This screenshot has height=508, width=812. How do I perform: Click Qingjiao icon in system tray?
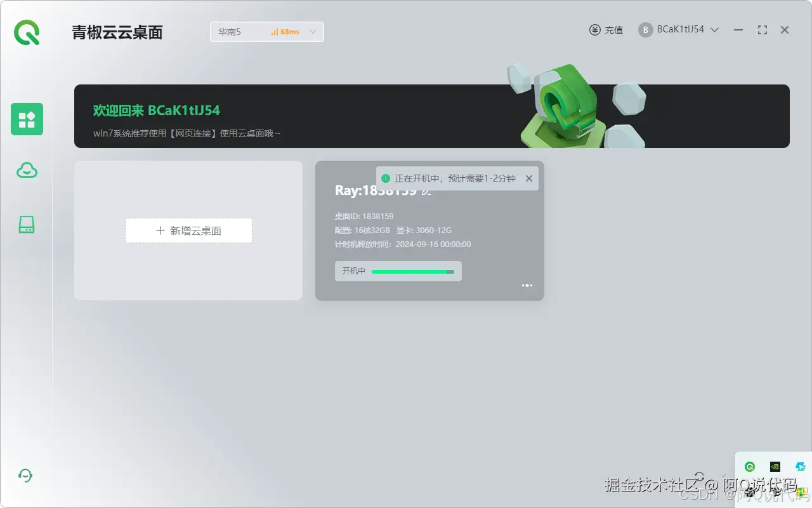[x=750, y=467]
